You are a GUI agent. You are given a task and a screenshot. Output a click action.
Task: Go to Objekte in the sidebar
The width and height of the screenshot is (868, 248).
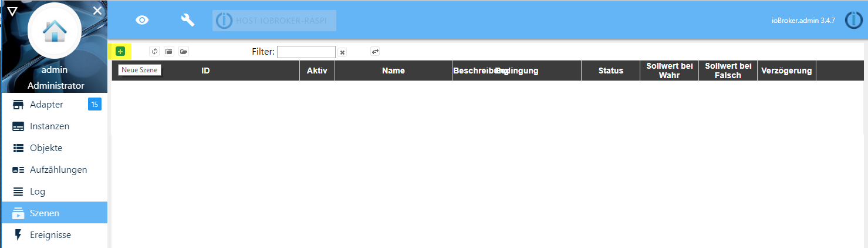(46, 148)
